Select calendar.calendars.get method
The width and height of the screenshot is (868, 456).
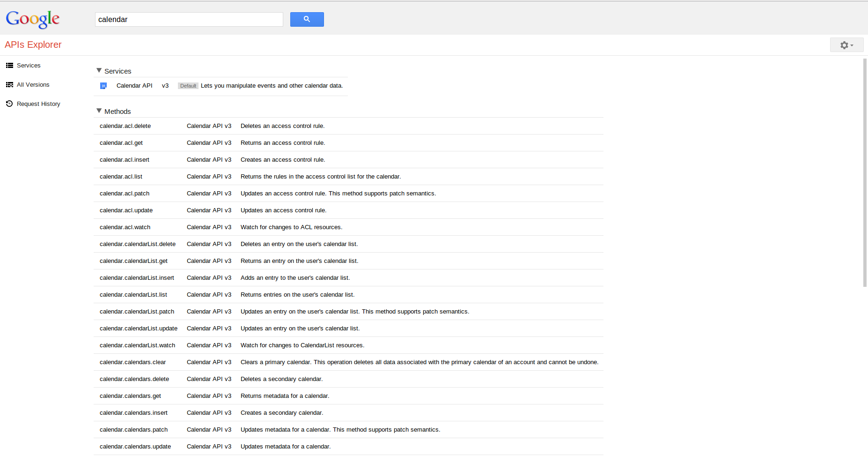pos(130,396)
